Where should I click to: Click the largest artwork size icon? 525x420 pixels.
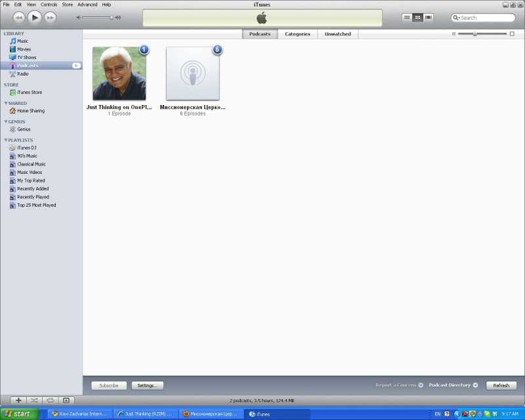[x=512, y=34]
